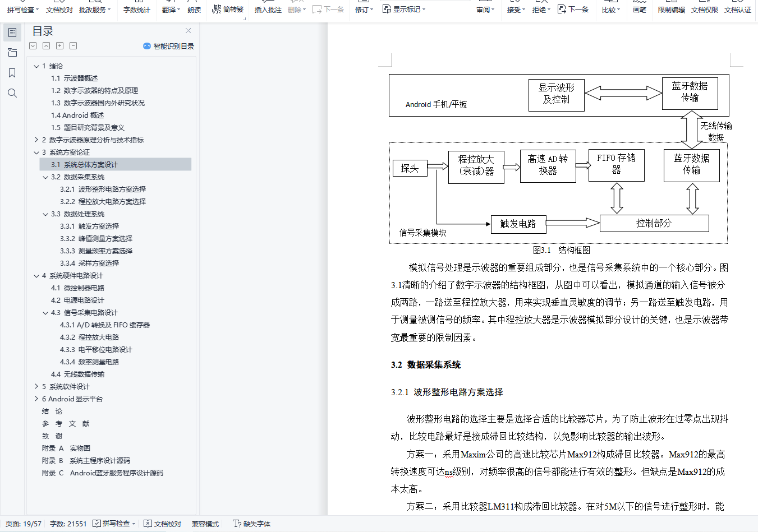Go to heading '1.2 数字示波器的特点及原理'
The width and height of the screenshot is (758, 532).
point(94,91)
